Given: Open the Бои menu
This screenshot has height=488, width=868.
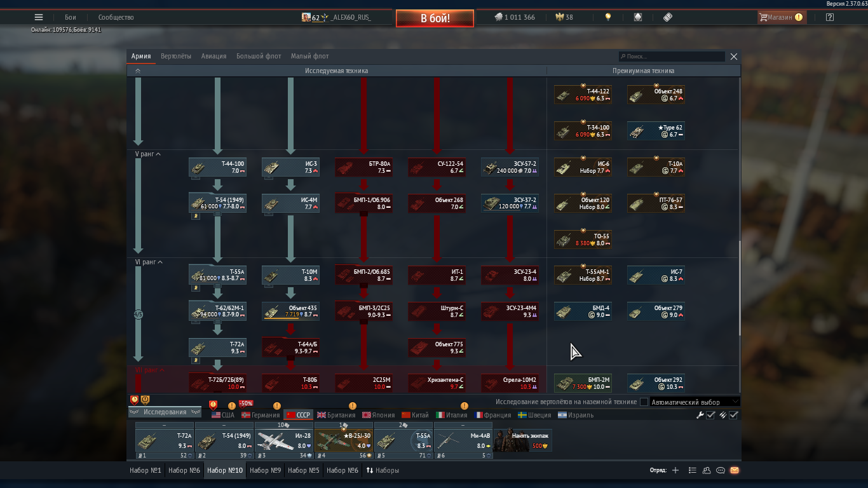Looking at the screenshot, I should point(71,18).
